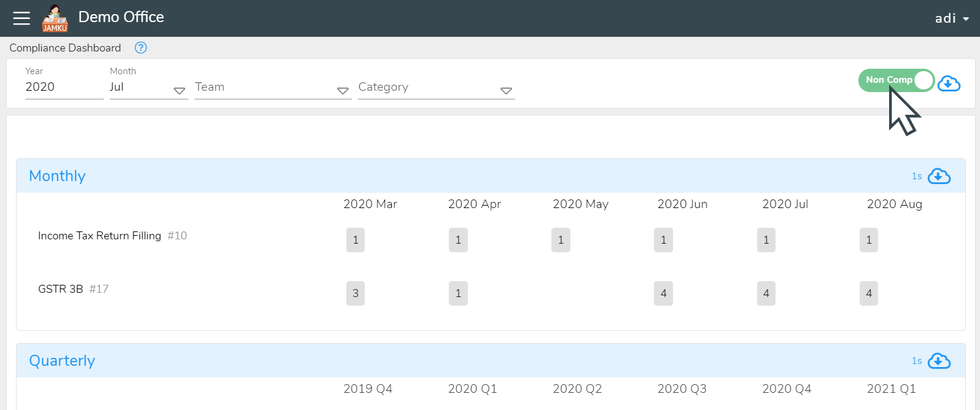Click the 2020 Q1 column header
The width and height of the screenshot is (980, 410).
(473, 389)
